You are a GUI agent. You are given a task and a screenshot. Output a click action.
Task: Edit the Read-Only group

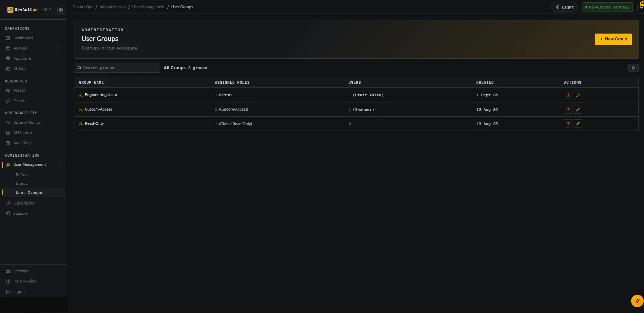(578, 124)
